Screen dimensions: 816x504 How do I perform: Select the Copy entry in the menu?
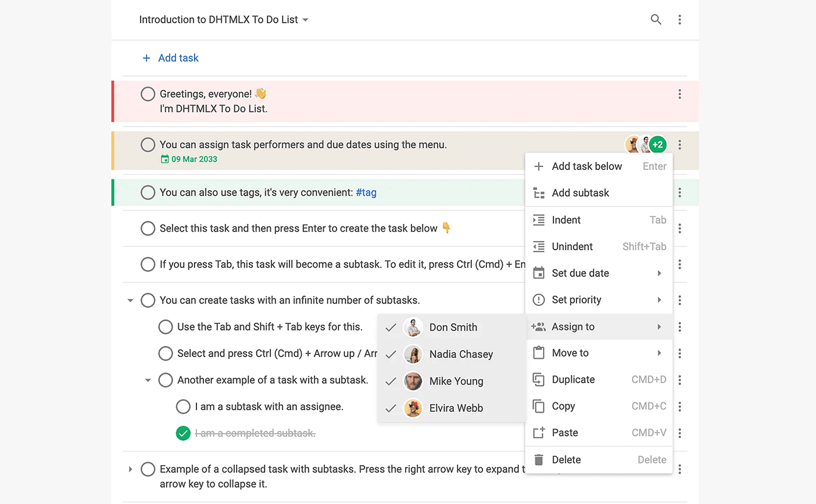pyautogui.click(x=599, y=406)
